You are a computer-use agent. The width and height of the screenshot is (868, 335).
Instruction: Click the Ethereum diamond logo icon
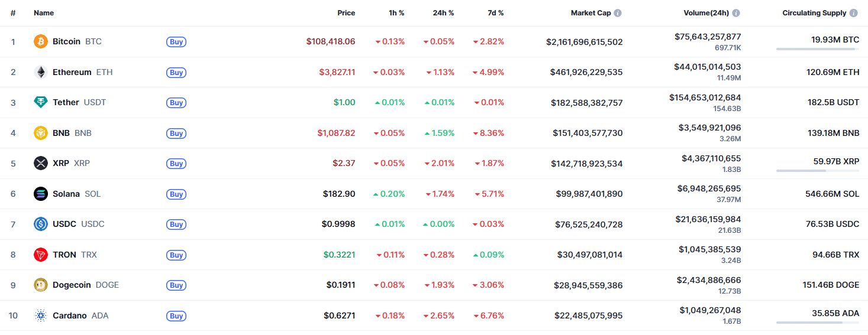41,72
